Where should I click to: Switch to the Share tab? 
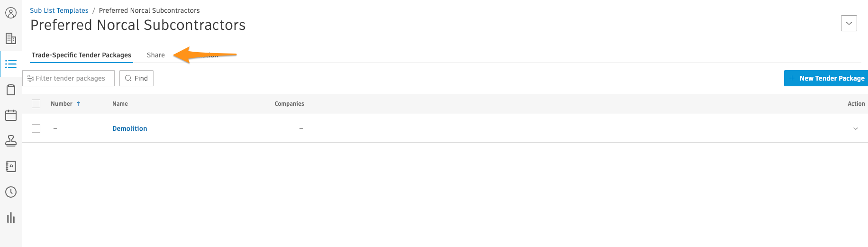pyautogui.click(x=156, y=55)
